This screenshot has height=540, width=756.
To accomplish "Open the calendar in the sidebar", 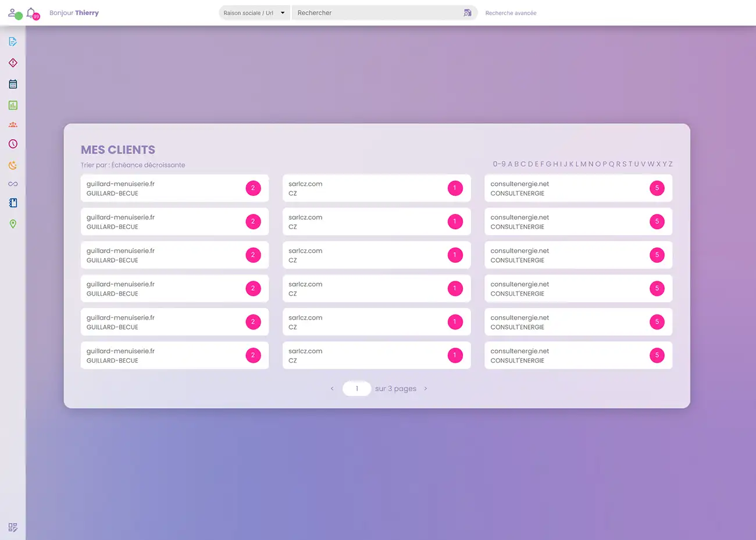I will [13, 84].
